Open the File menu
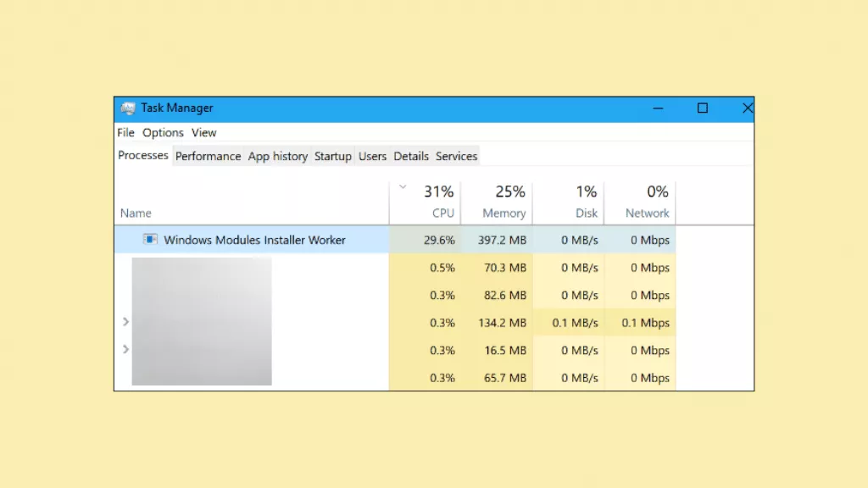868x488 pixels. pyautogui.click(x=125, y=133)
